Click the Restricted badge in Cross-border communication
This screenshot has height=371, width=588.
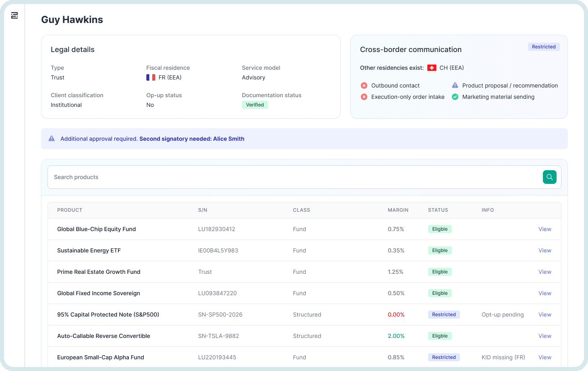click(x=544, y=47)
